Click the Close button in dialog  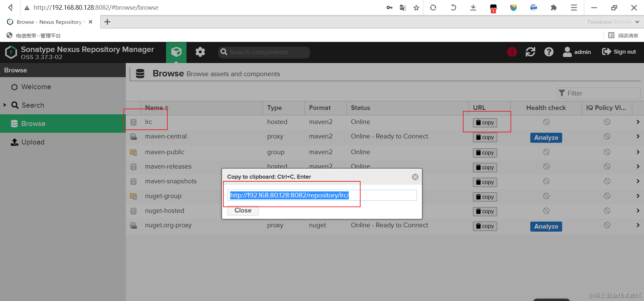point(243,210)
